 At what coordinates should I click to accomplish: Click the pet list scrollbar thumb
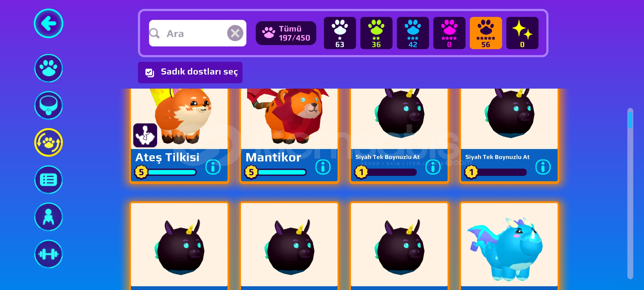point(630,120)
